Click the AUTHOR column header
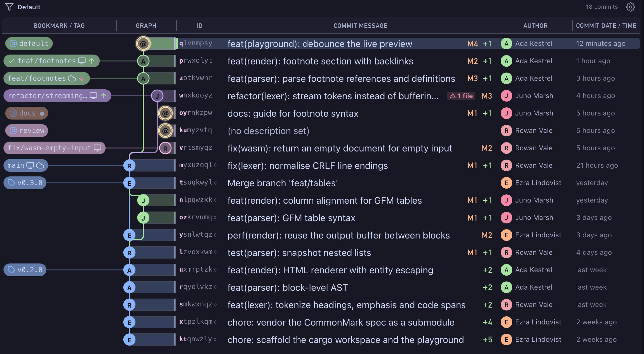 pyautogui.click(x=536, y=26)
